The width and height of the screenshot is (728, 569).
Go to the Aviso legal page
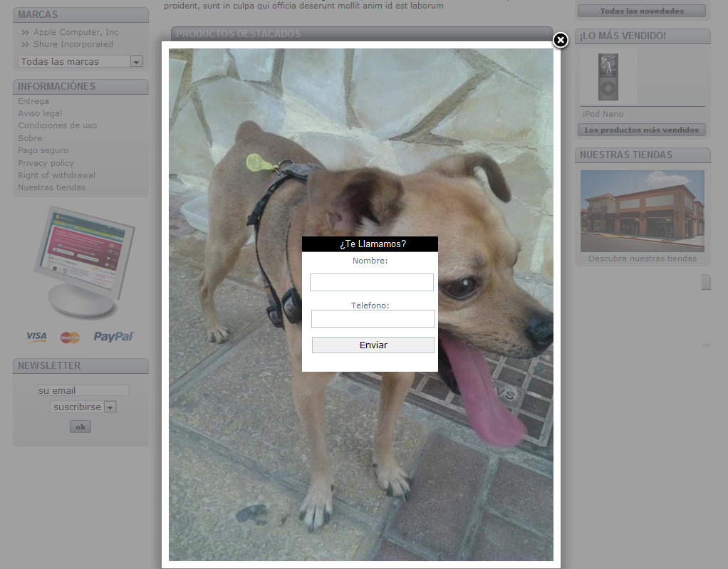point(40,113)
